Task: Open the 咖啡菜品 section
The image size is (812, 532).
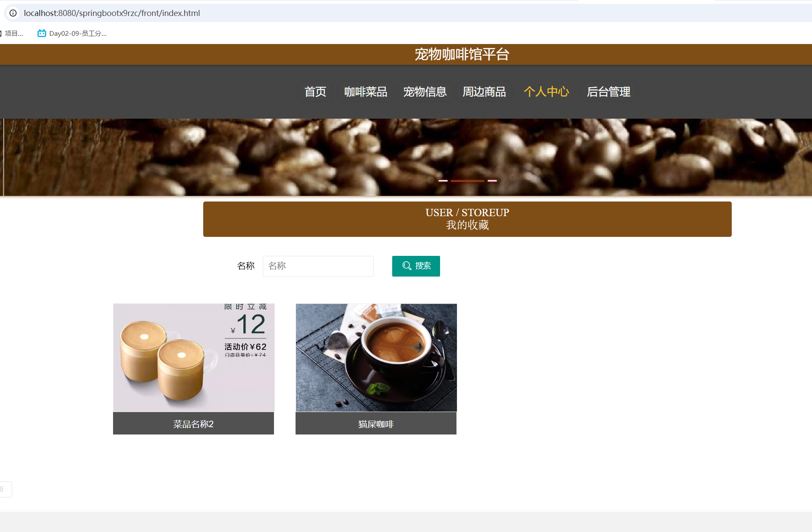Action: pyautogui.click(x=365, y=91)
